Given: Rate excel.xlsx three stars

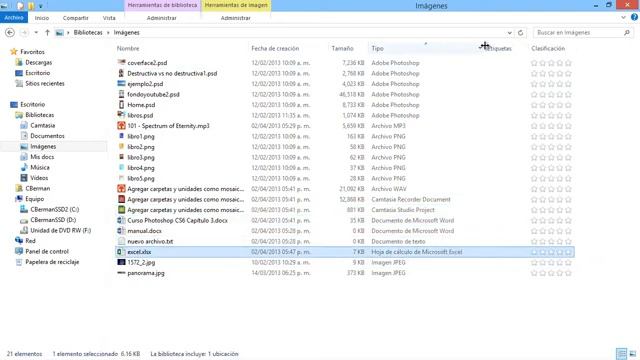Looking at the screenshot, I should point(551,252).
